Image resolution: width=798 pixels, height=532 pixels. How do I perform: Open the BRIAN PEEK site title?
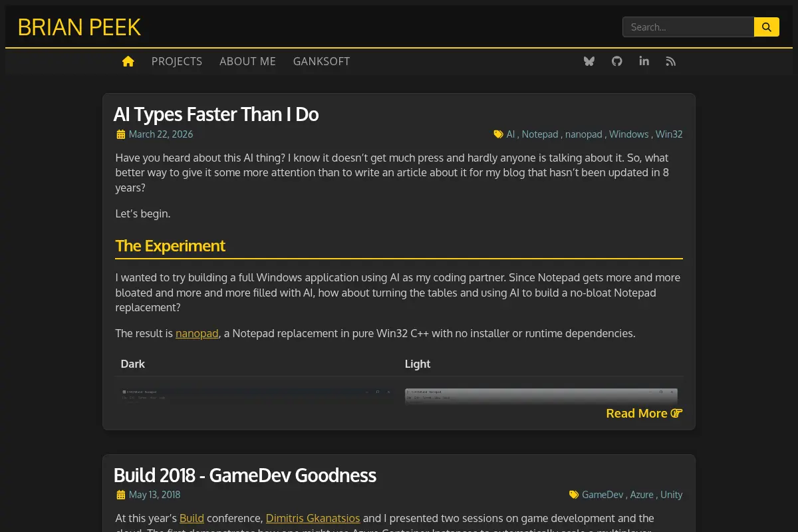coord(79,27)
